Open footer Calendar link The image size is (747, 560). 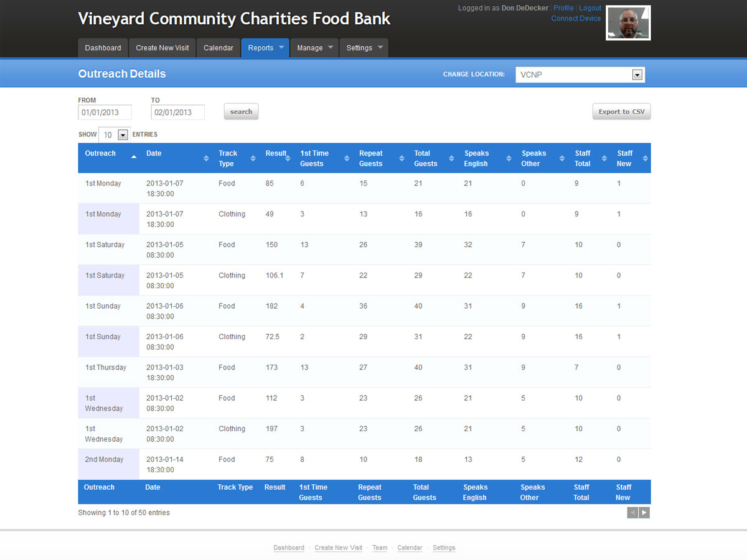(410, 548)
